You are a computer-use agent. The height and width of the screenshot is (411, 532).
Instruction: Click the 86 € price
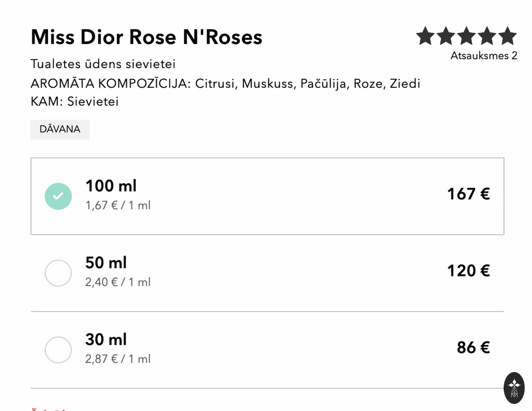pyautogui.click(x=473, y=348)
